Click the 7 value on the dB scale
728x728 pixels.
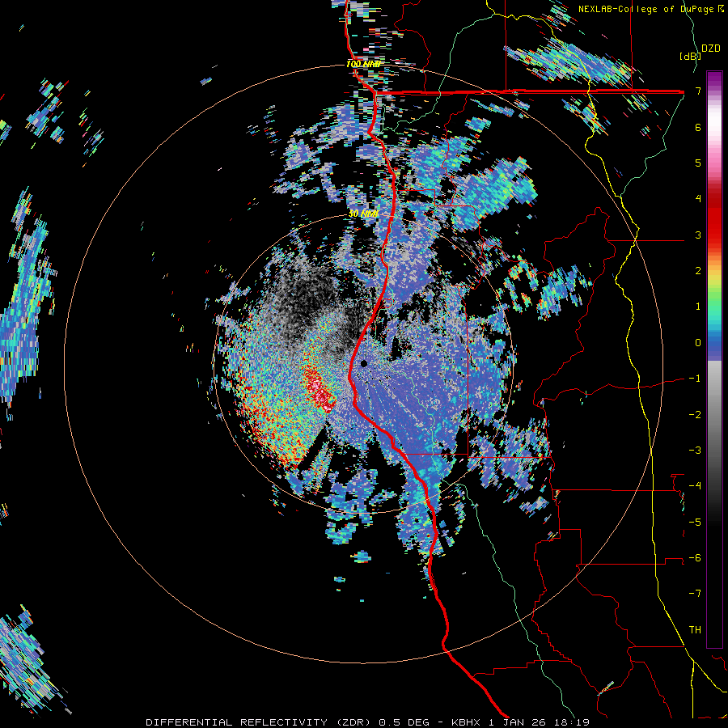[698, 91]
